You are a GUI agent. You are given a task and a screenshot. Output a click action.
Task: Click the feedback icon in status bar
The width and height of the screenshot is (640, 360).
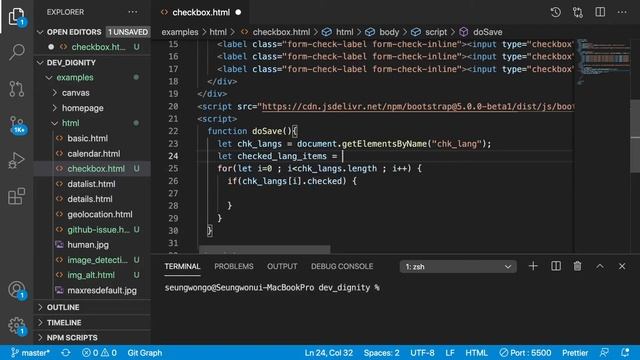[x=604, y=353]
